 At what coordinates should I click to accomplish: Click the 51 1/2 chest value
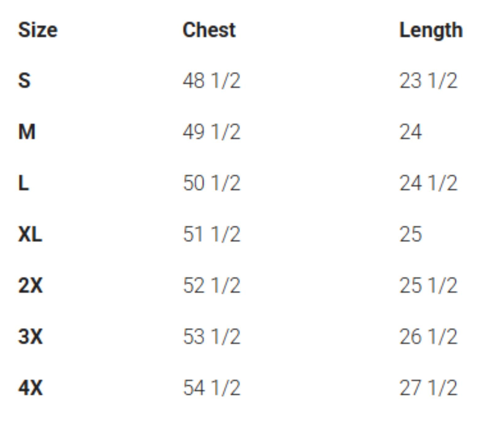coord(211,234)
